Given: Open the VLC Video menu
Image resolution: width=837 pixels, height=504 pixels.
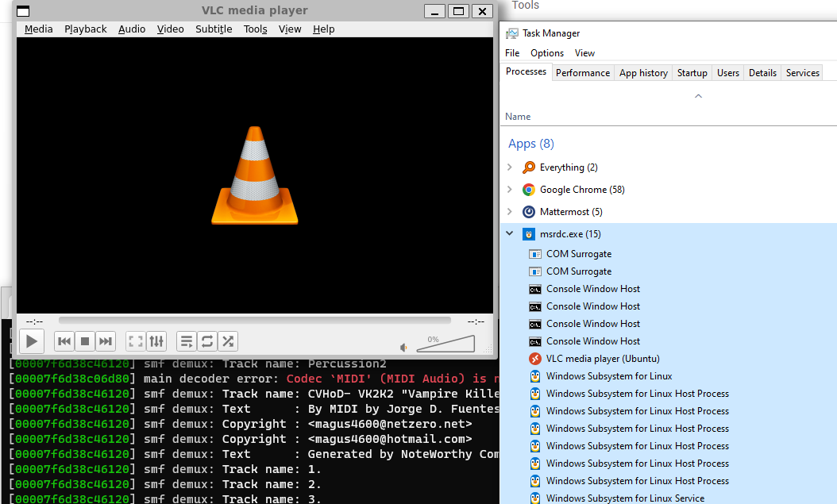Looking at the screenshot, I should [x=170, y=29].
